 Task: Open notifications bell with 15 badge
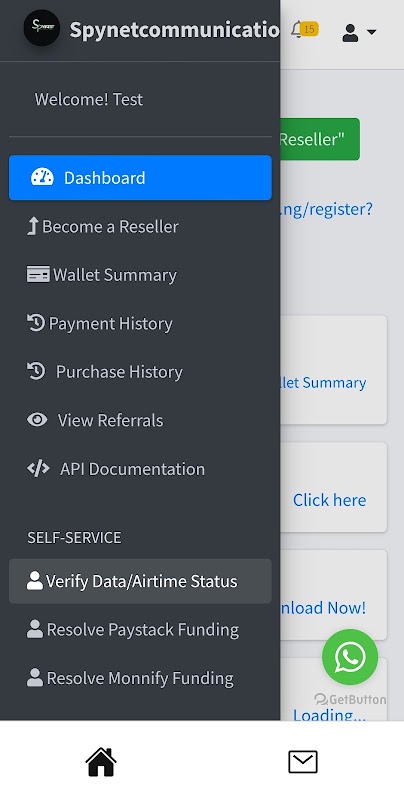pos(305,30)
